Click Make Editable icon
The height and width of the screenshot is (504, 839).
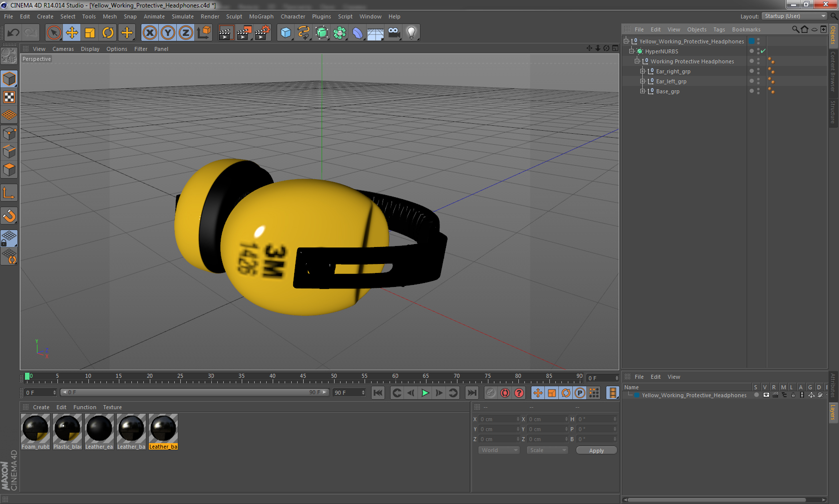pos(9,56)
